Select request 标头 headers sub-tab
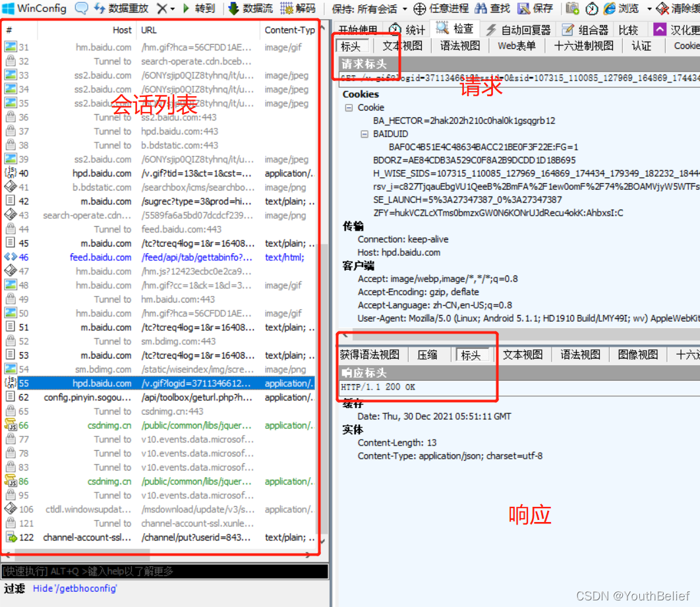 point(351,46)
